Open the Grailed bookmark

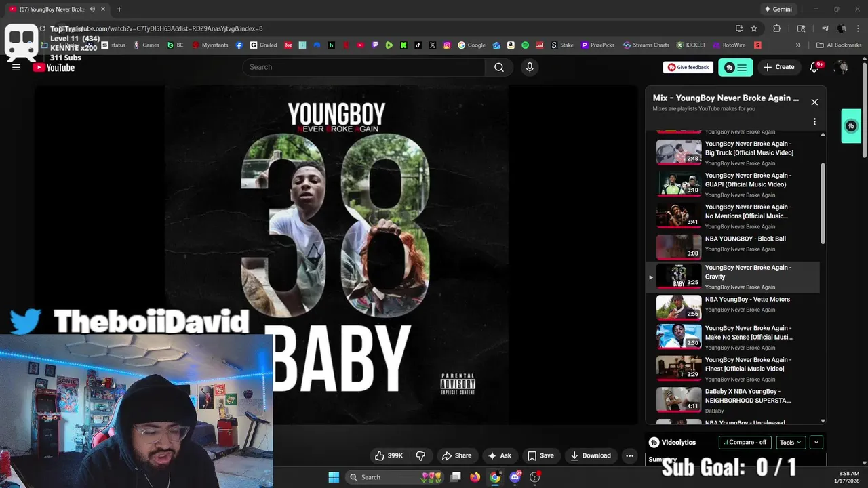click(264, 45)
